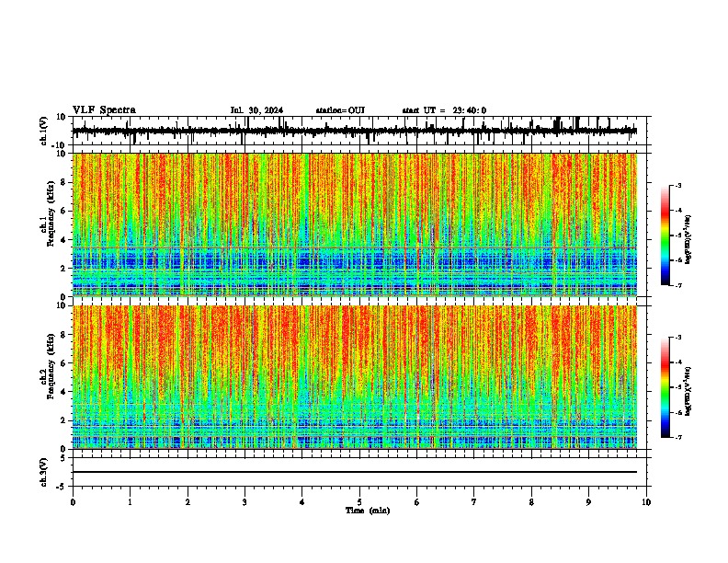Click the time axis tick label "1"
728x563 pixels.
point(130,502)
